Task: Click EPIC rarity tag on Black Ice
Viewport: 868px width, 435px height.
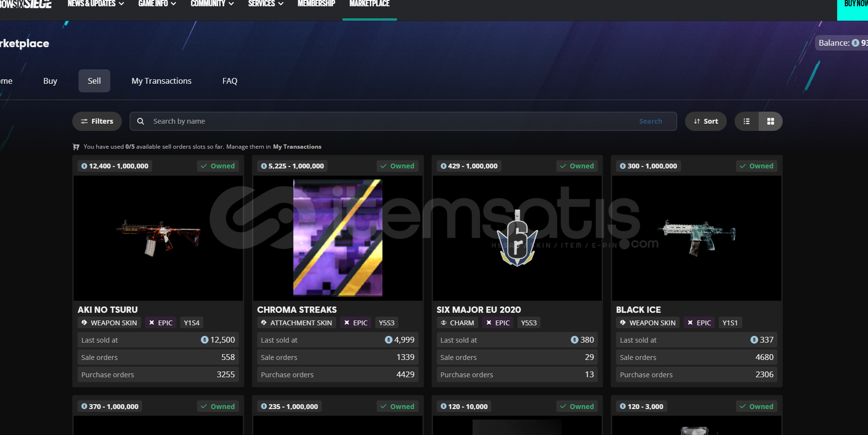Action: point(699,323)
